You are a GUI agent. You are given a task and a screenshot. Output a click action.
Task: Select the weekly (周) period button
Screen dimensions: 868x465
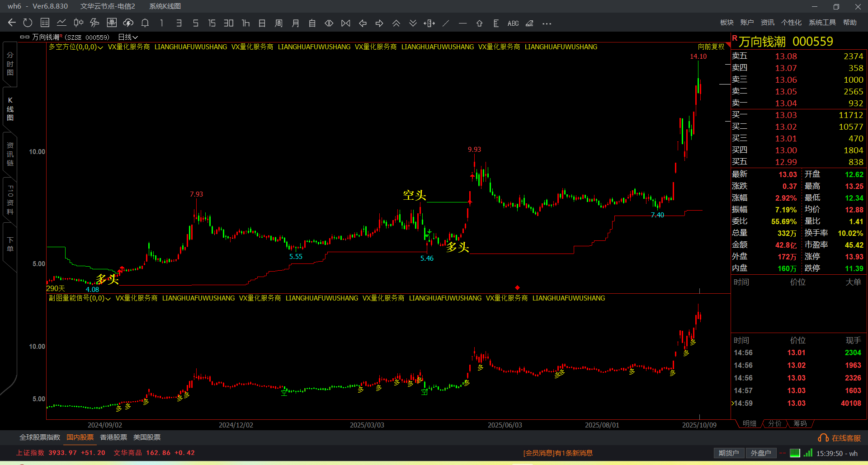click(x=279, y=23)
